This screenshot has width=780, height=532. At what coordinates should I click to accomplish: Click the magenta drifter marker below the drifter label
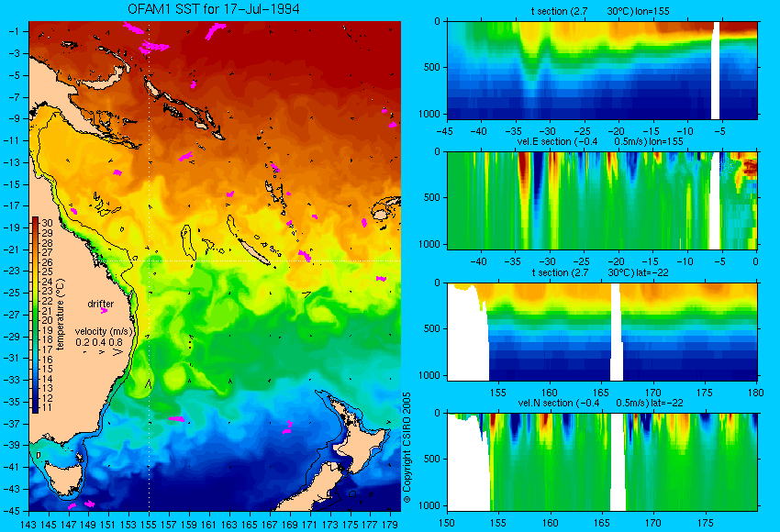coord(104,311)
